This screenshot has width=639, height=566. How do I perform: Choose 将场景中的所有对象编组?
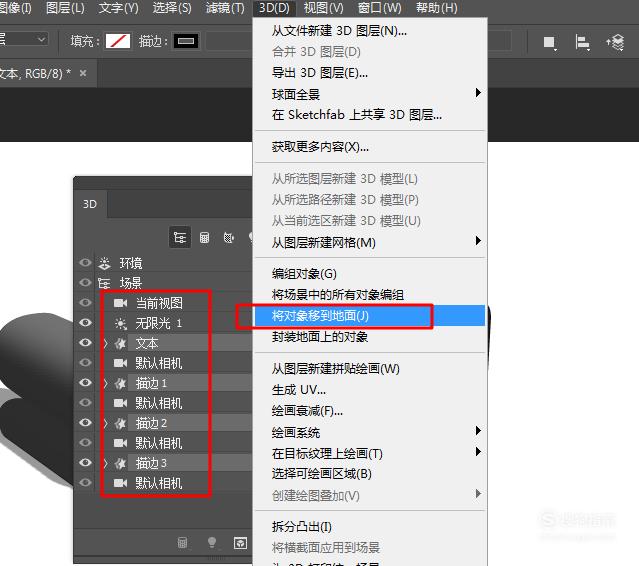[370, 295]
